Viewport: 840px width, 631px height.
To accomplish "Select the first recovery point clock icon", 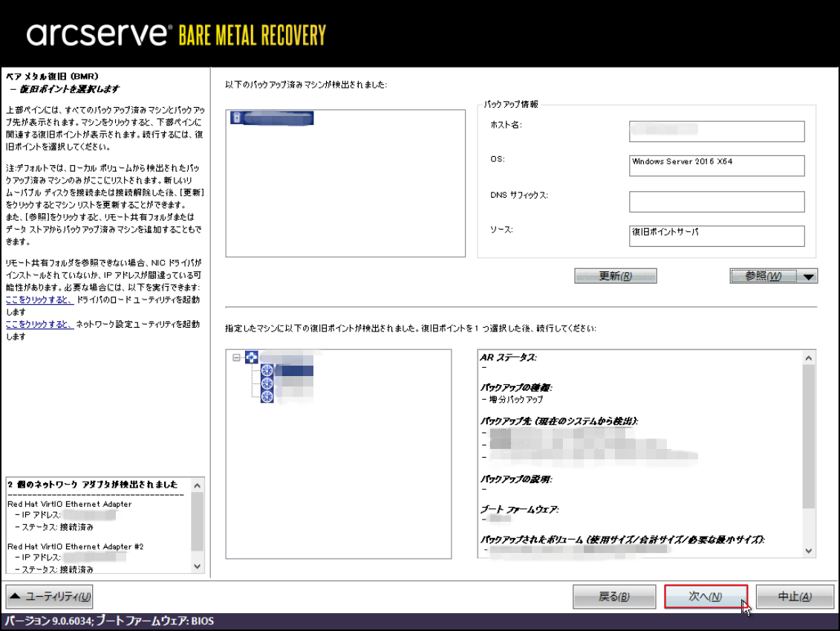I will [x=267, y=370].
